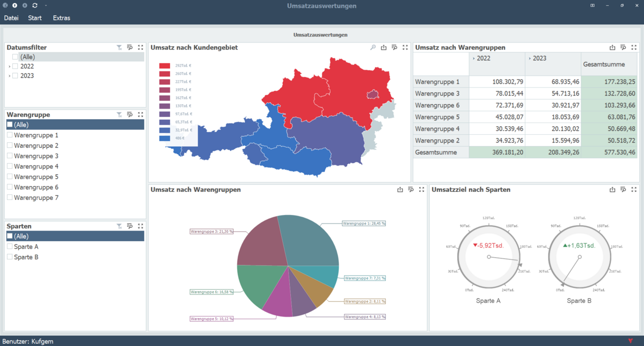
Task: Click the cell value 108.302,79
Action: (x=497, y=82)
